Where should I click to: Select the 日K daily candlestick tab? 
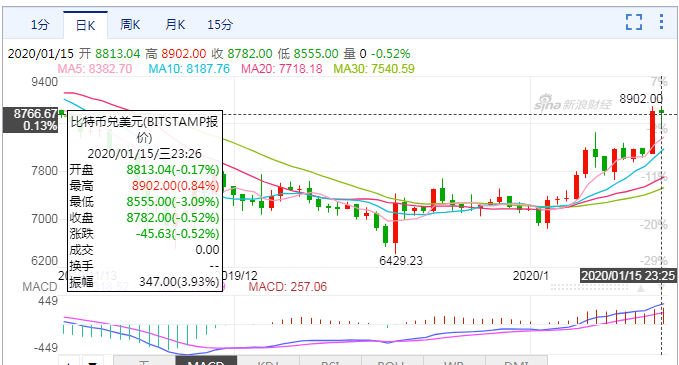[85, 25]
